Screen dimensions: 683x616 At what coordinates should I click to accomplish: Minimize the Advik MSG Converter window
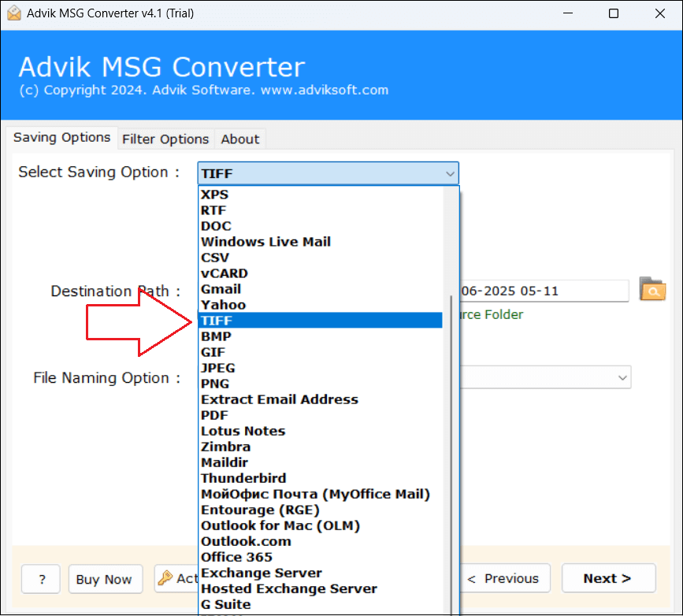[x=568, y=13]
